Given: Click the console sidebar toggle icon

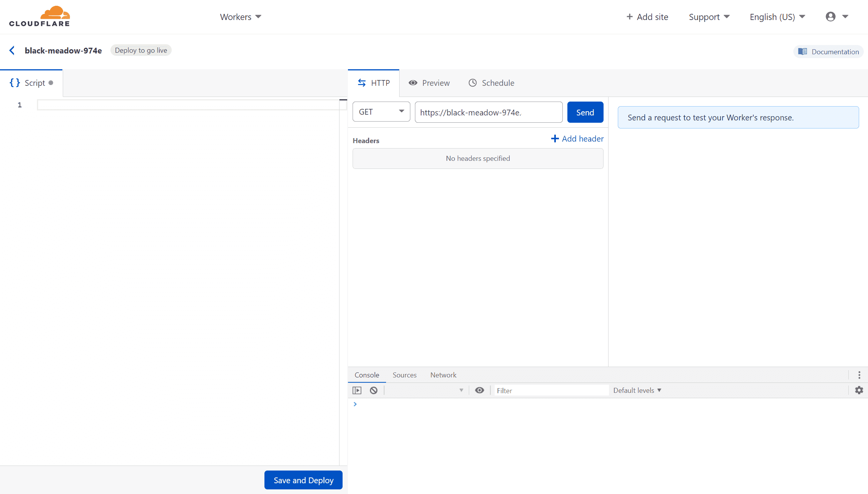Looking at the screenshot, I should [357, 390].
